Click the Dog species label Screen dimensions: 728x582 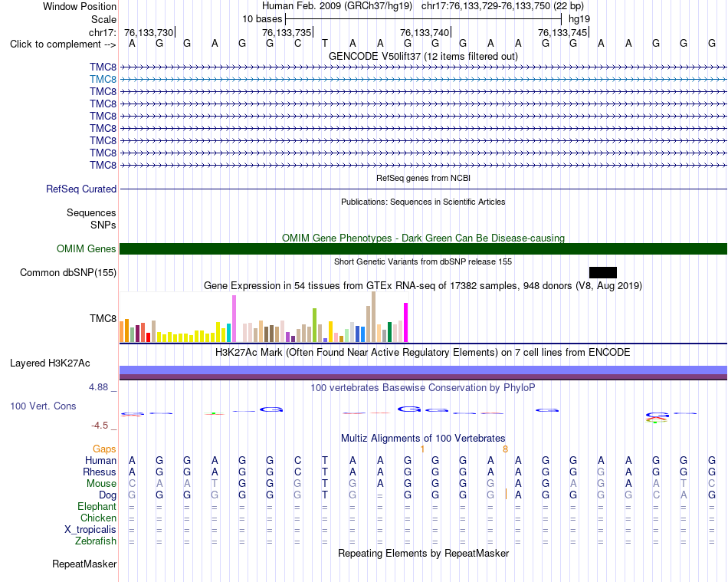[x=108, y=495]
